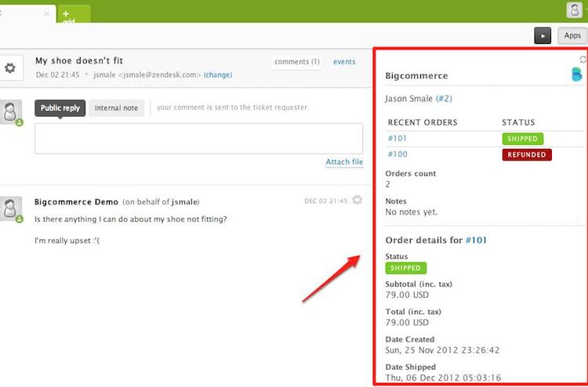Click the Orders count value 2
Image resolution: width=588 pixels, height=387 pixels.
click(388, 184)
